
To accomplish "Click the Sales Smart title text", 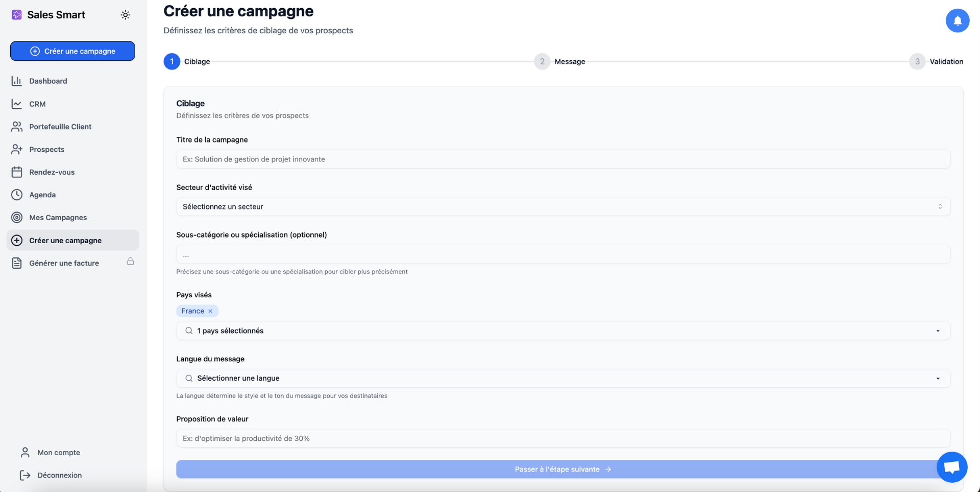I will [x=56, y=15].
